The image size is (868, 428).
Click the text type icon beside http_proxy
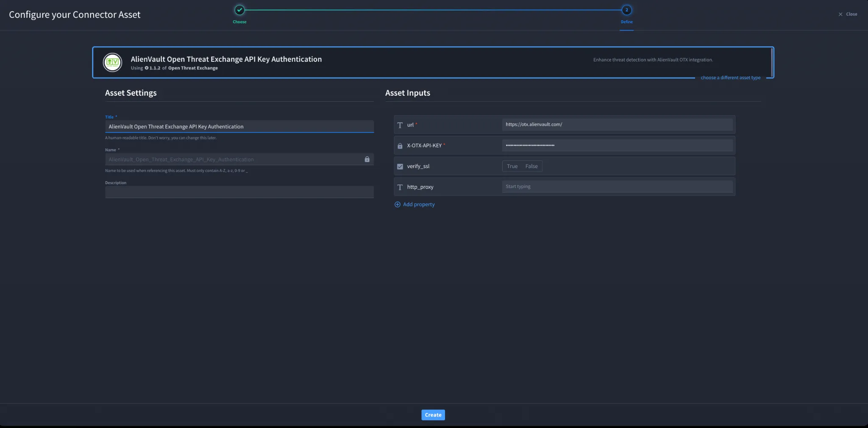(x=400, y=187)
